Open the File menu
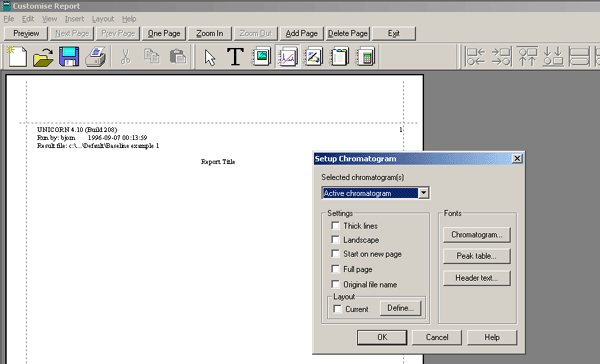 pyautogui.click(x=8, y=19)
